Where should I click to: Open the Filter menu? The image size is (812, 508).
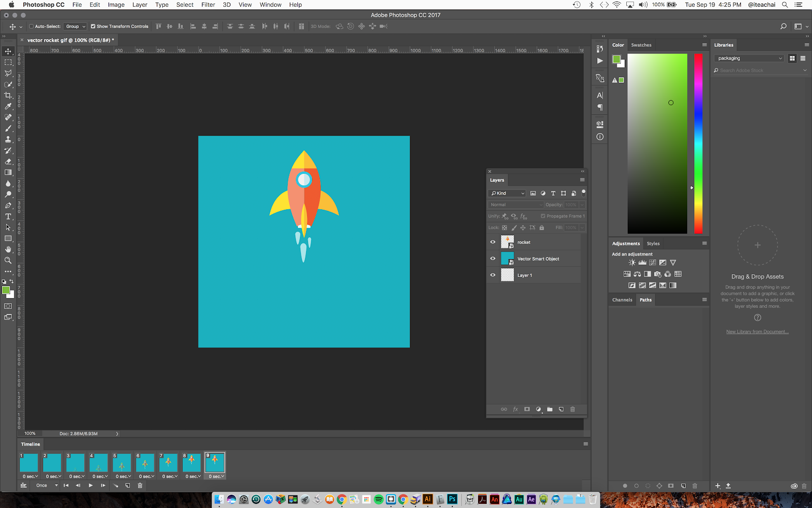[208, 5]
